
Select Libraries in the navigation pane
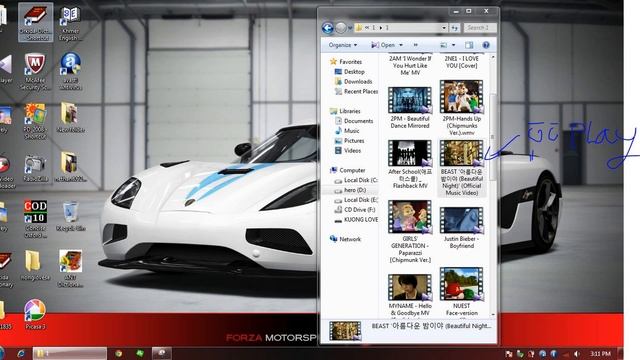click(x=345, y=111)
